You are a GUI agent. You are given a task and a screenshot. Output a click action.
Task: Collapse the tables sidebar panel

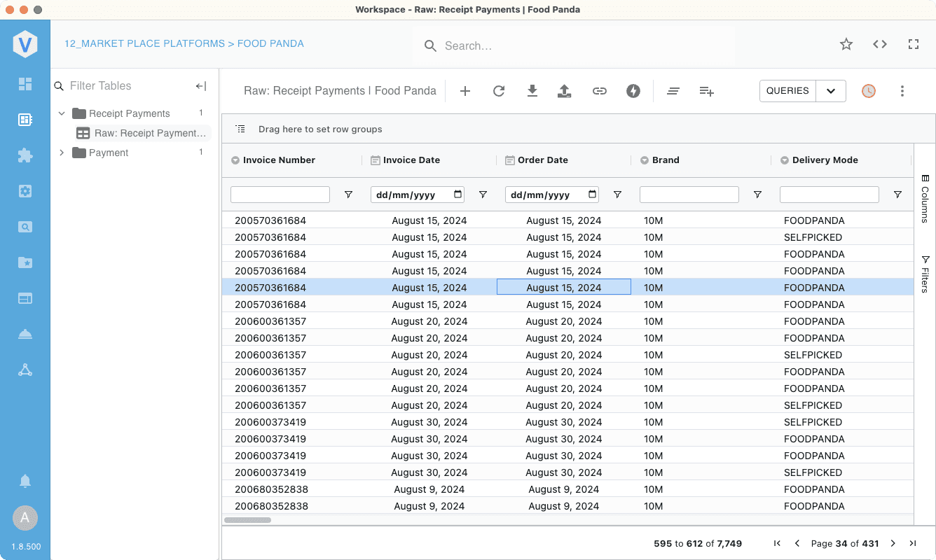201,86
